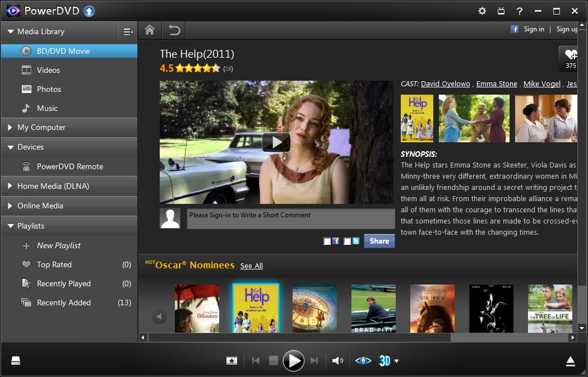View still of women shaking hands outdoors
This screenshot has height=377, width=588.
474,118
